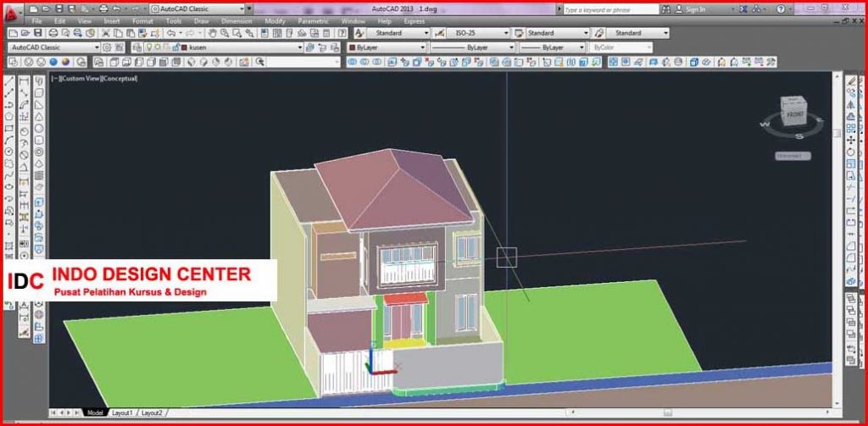Open the Table Style 'Standard' dropdown
Screen dimensions: 868x426
[x=558, y=33]
